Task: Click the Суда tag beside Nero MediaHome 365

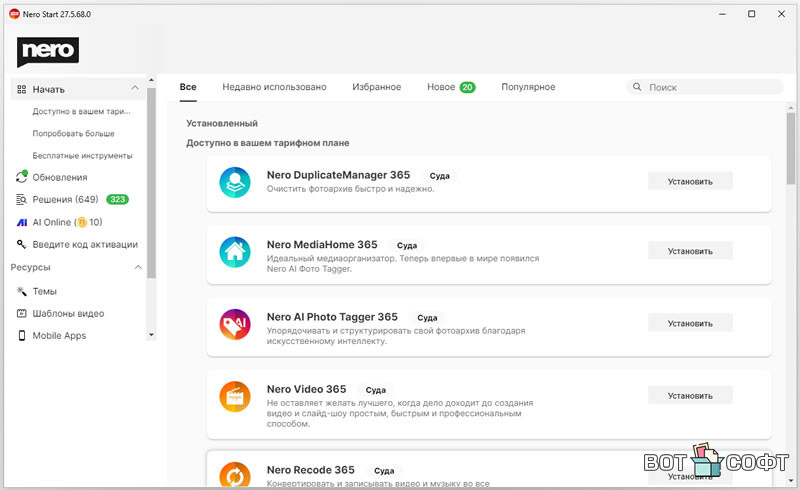Action: pyautogui.click(x=407, y=246)
